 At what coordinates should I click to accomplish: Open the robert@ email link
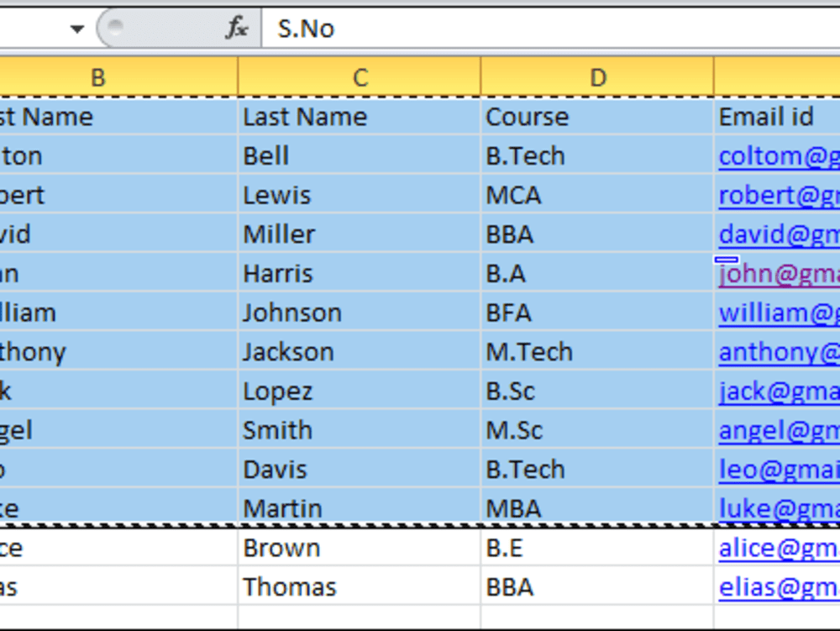click(x=780, y=196)
